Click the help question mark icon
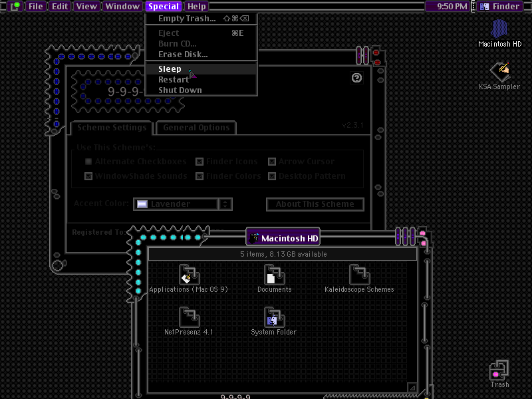Image resolution: width=532 pixels, height=399 pixels. coord(356,78)
